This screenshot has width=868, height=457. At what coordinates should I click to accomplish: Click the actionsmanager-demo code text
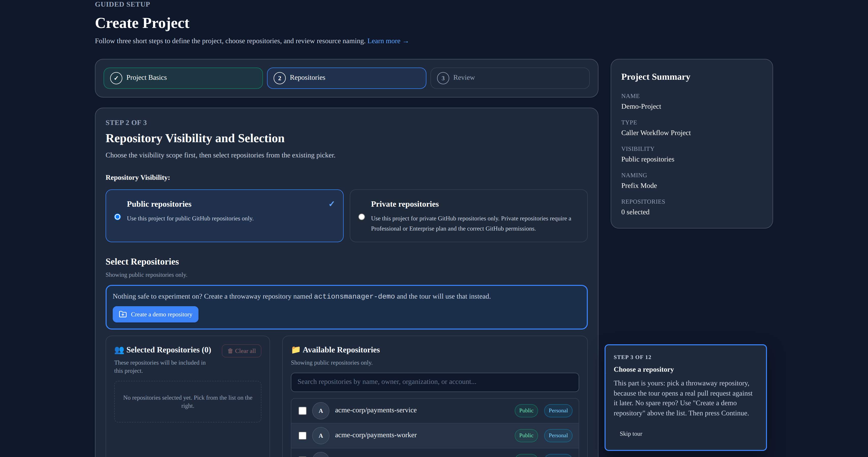[x=354, y=296]
